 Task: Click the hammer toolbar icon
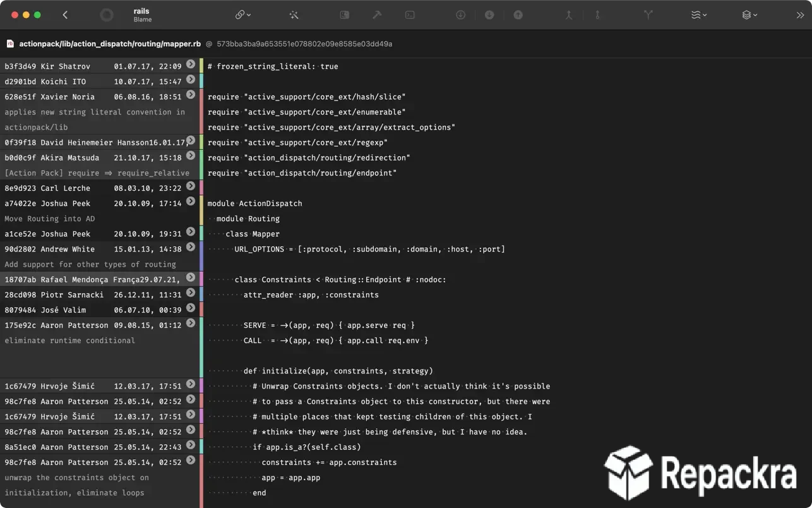(377, 15)
